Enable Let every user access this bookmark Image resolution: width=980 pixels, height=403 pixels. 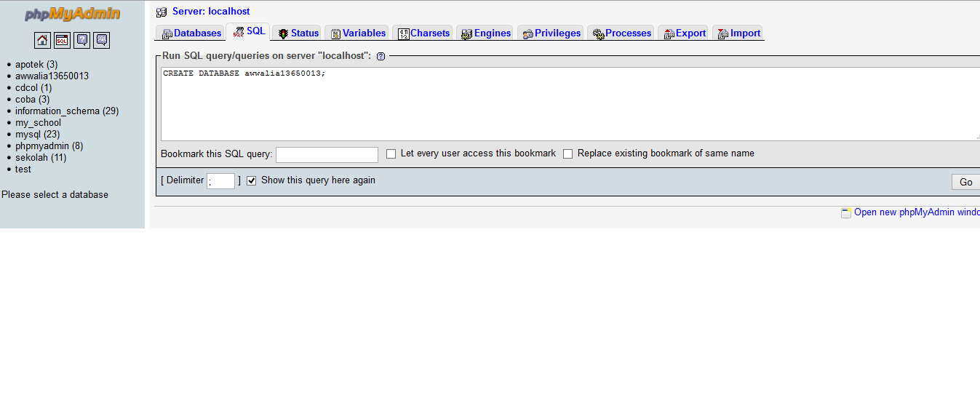click(391, 154)
